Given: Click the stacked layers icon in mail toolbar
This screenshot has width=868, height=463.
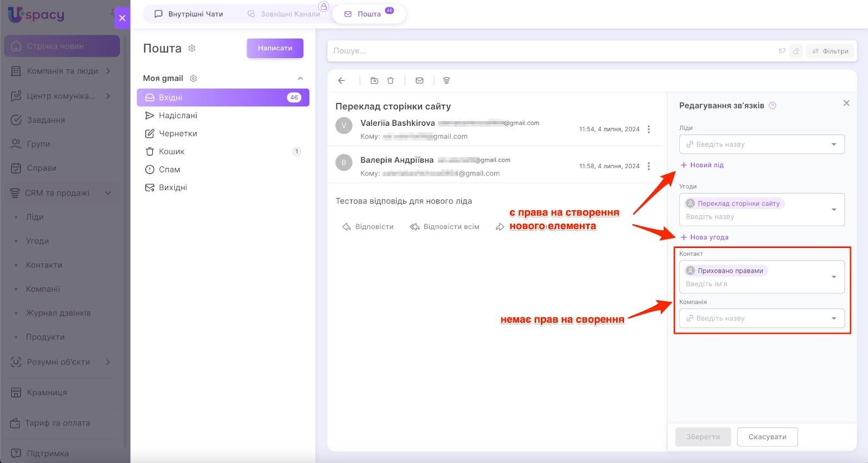Looking at the screenshot, I should [446, 81].
